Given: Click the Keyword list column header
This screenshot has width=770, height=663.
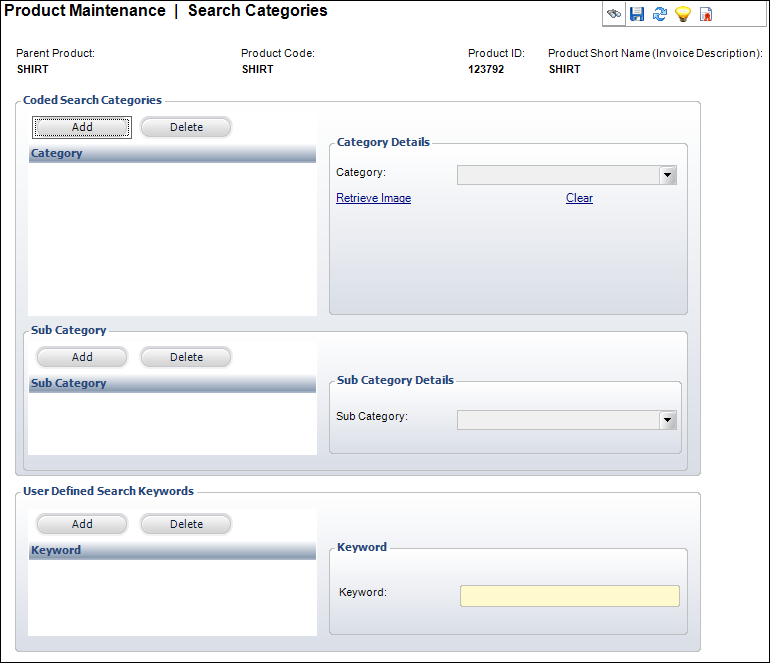Looking at the screenshot, I should pos(172,551).
